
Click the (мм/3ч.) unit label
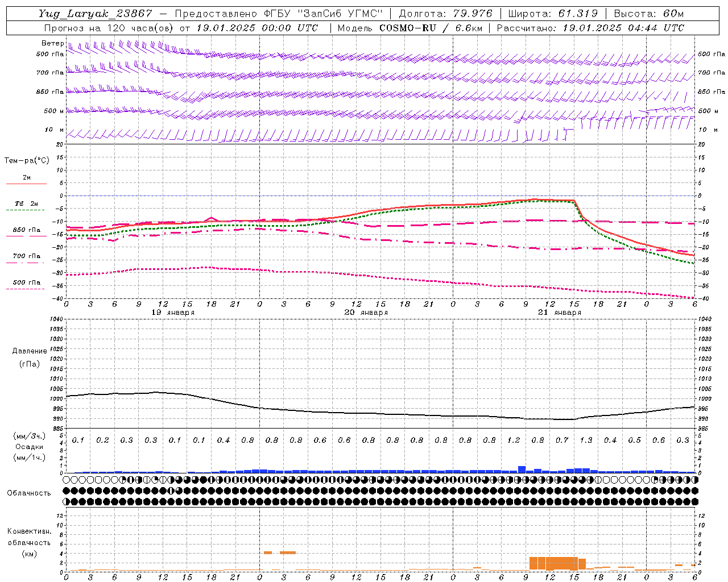point(30,436)
